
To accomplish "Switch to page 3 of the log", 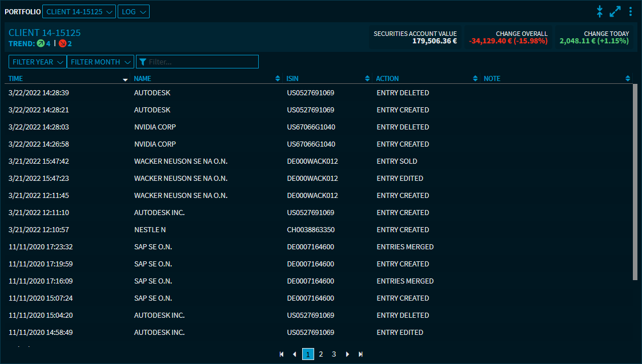I will [334, 354].
